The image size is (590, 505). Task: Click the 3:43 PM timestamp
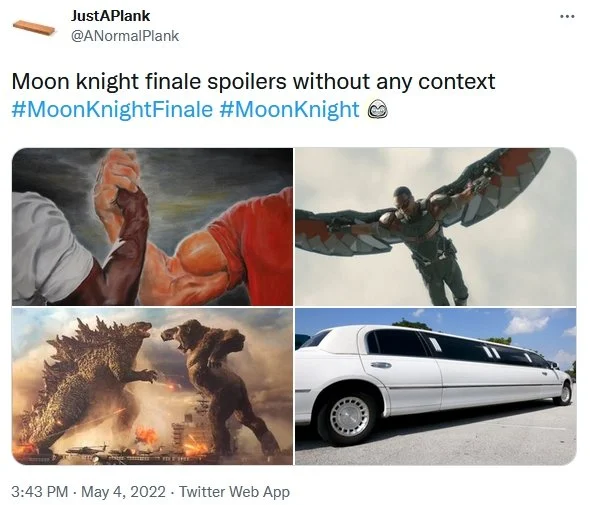40,492
